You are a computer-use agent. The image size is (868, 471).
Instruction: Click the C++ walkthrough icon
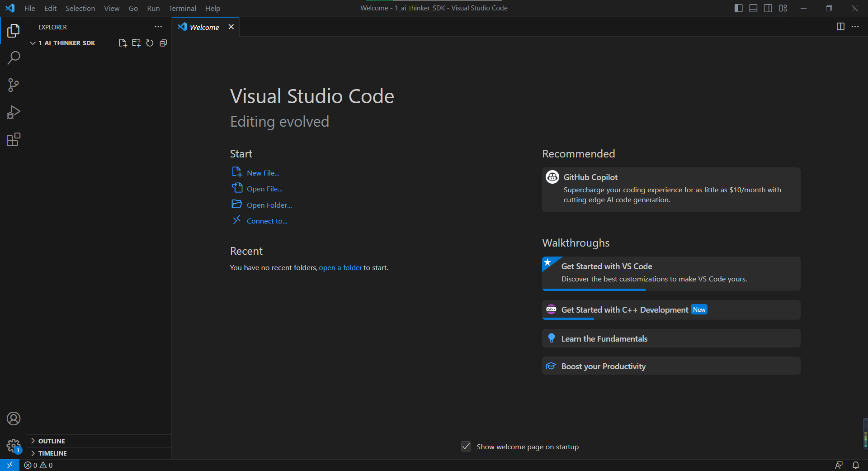[551, 309]
